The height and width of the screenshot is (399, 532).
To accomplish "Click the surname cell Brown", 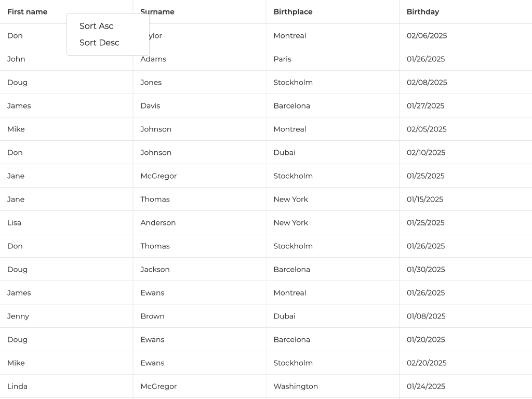I will point(152,316).
